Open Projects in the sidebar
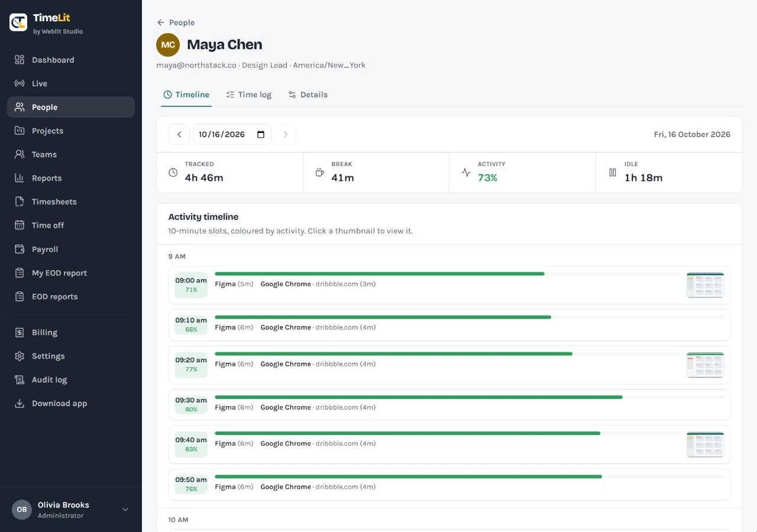Image resolution: width=757 pixels, height=532 pixels. (71, 131)
